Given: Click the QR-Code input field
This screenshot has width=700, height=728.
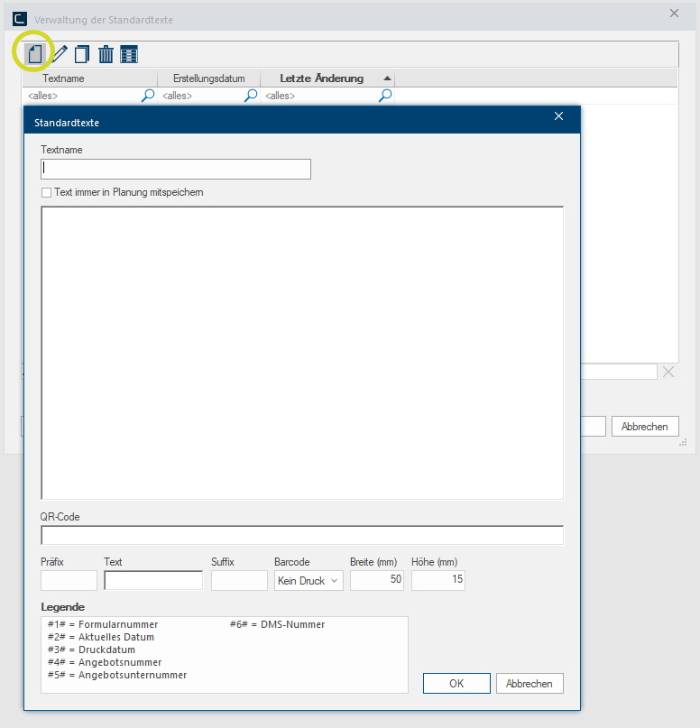Looking at the screenshot, I should pos(302,536).
